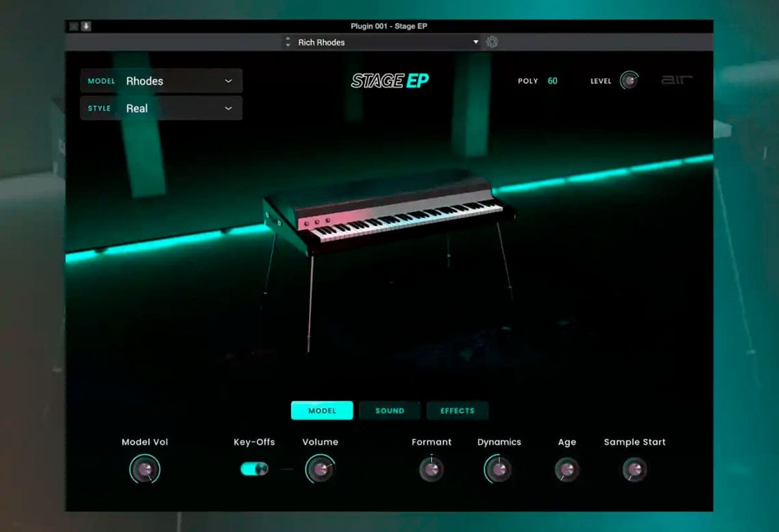This screenshot has height=532, width=779.
Task: Click the small square icon left of the title-bar arrow
Action: click(x=73, y=27)
